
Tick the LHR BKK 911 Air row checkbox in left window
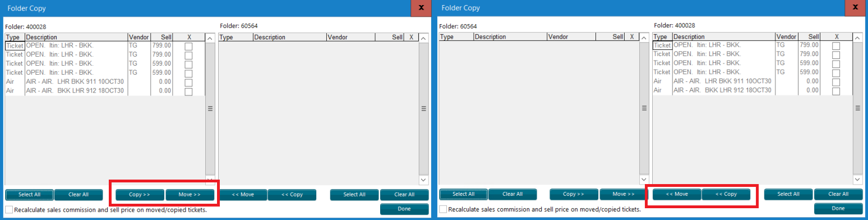pyautogui.click(x=189, y=82)
